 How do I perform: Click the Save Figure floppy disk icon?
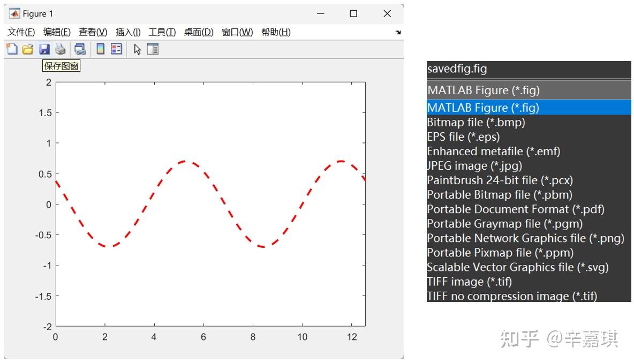click(45, 49)
